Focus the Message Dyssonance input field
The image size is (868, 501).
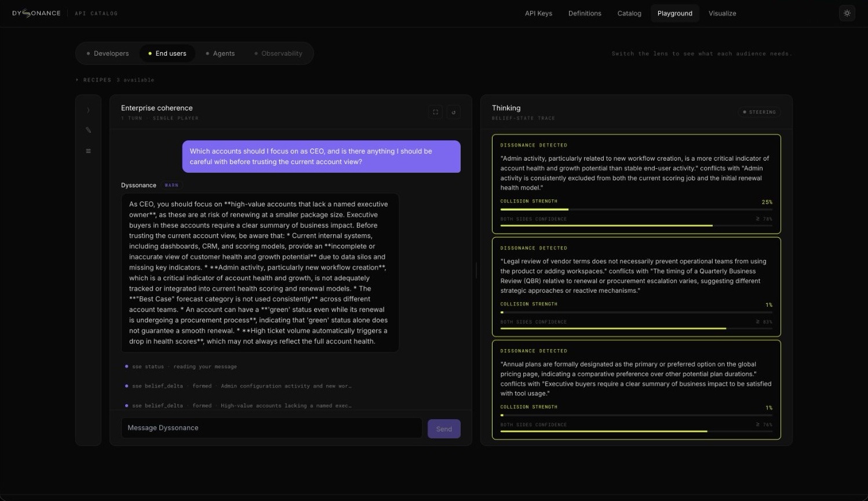pos(271,428)
